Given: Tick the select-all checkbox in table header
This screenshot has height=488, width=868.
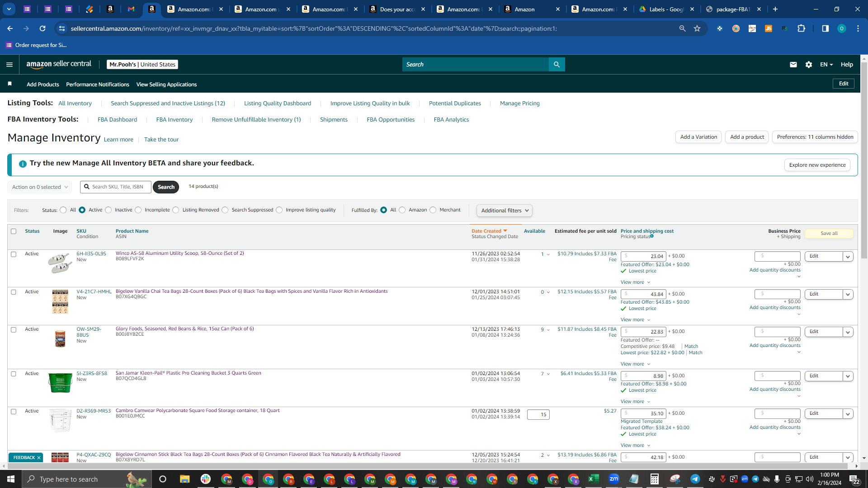Looking at the screenshot, I should (x=14, y=231).
